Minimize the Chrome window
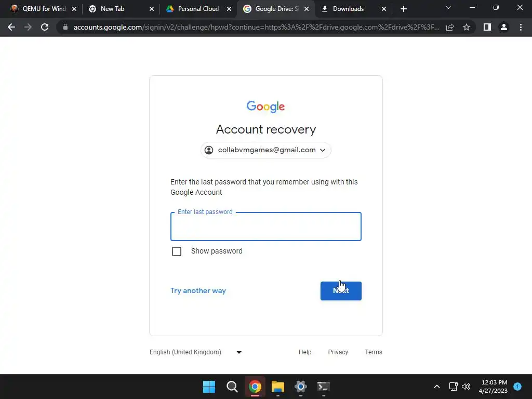The width and height of the screenshot is (532, 399). 472,7
